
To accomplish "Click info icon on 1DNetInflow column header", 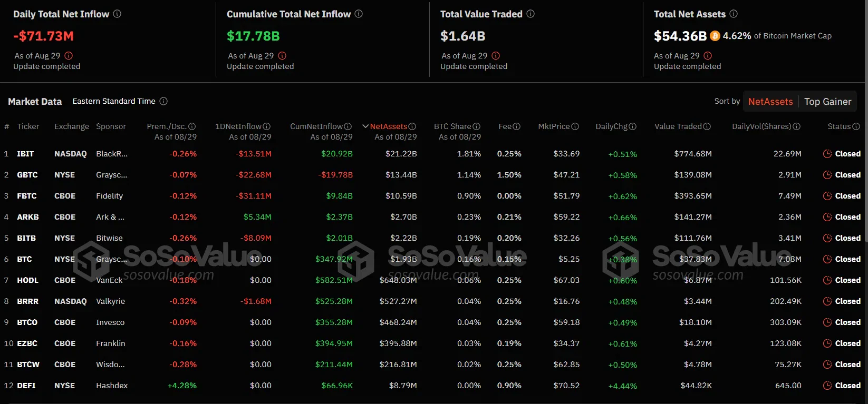I will pyautogui.click(x=267, y=126).
